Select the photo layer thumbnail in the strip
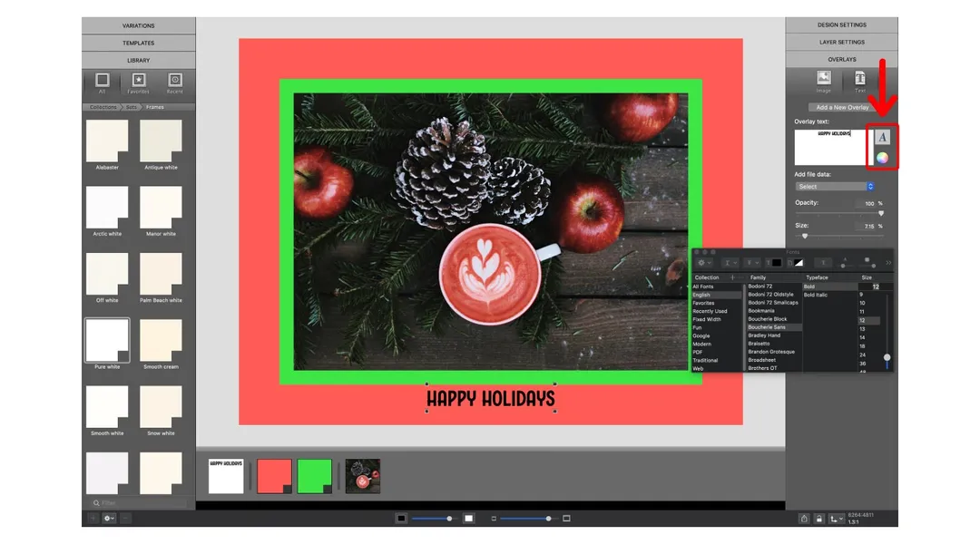The image size is (980, 544). [362, 477]
